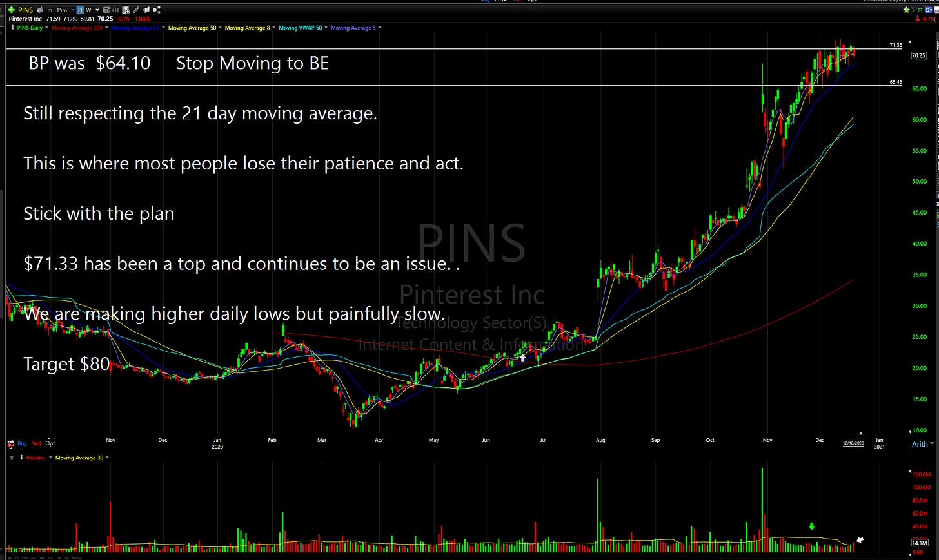Click the PINS ticker symbol field

(25, 10)
